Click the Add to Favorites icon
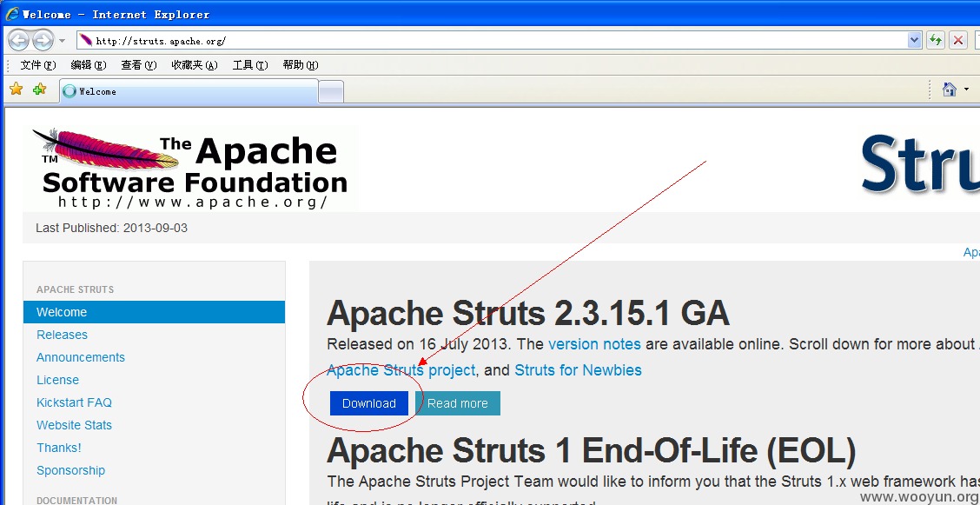The image size is (980, 505). (39, 90)
